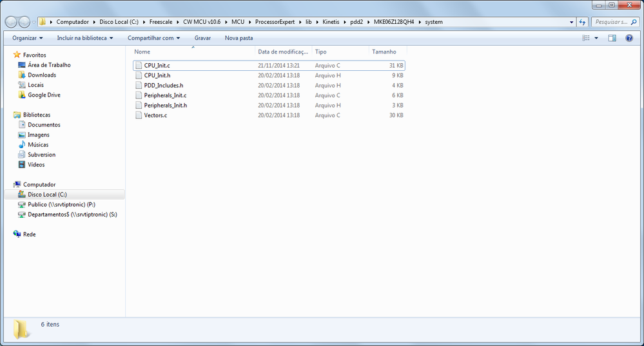Select Bibliotecas in the navigation pane

click(37, 115)
